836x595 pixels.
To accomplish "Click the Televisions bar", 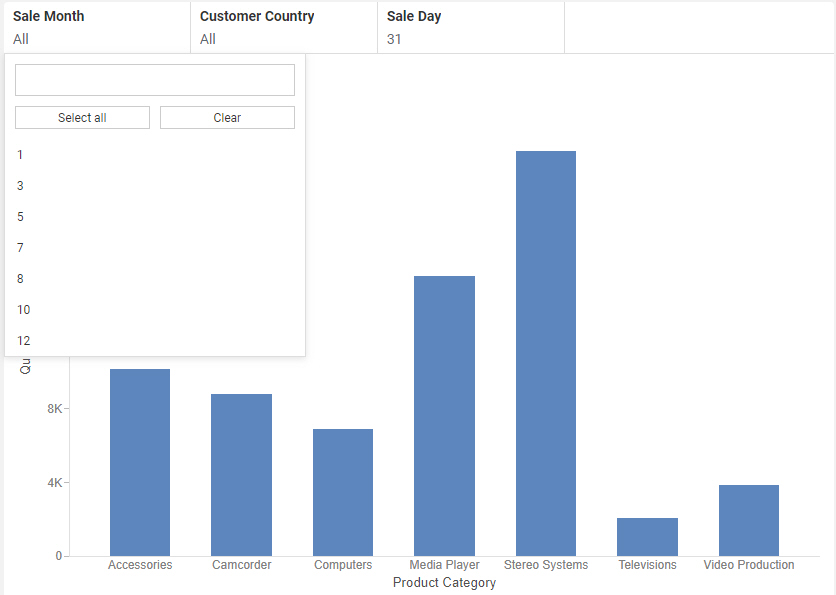I will pos(647,535).
